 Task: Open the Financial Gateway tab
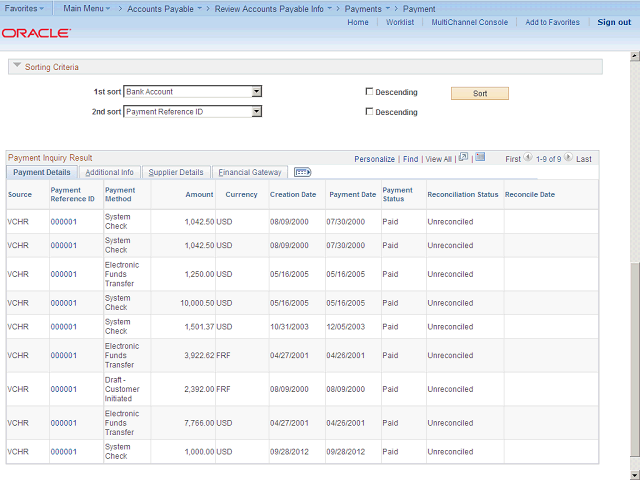coord(250,172)
